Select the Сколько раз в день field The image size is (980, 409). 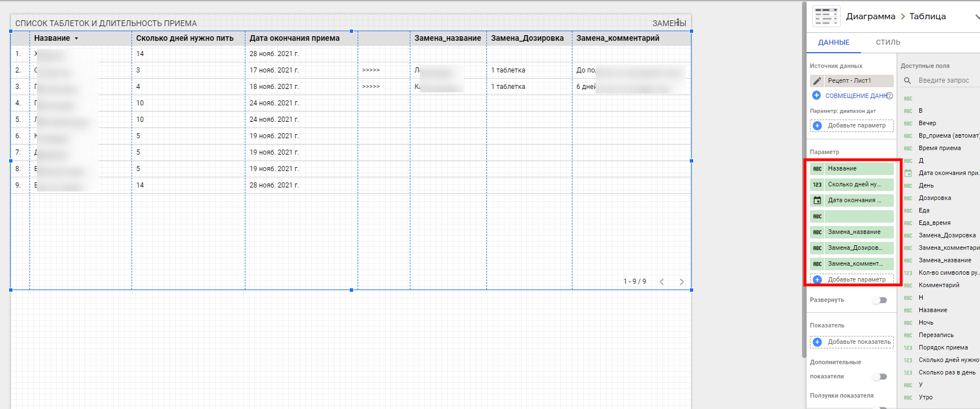tap(947, 373)
